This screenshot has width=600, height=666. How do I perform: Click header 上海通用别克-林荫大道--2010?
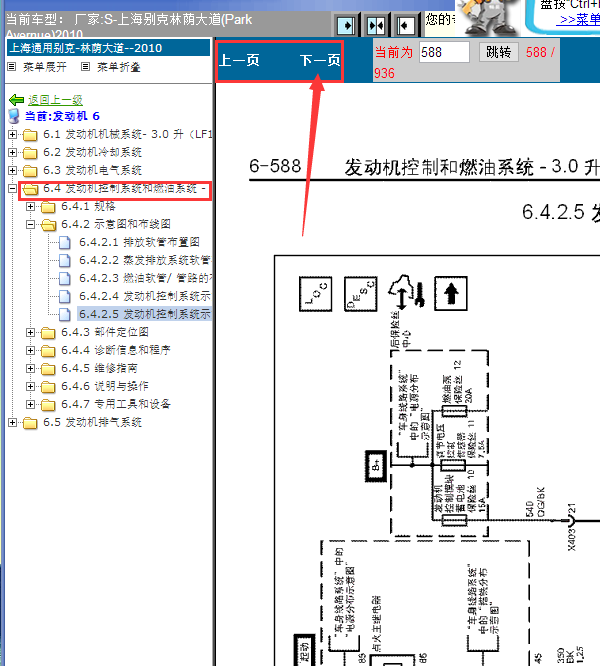point(108,48)
